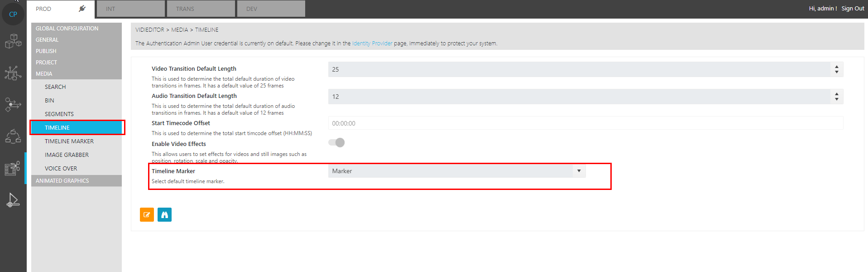Decrease Audio Transition Default Length value
Screen dimensions: 868x272
click(x=836, y=99)
